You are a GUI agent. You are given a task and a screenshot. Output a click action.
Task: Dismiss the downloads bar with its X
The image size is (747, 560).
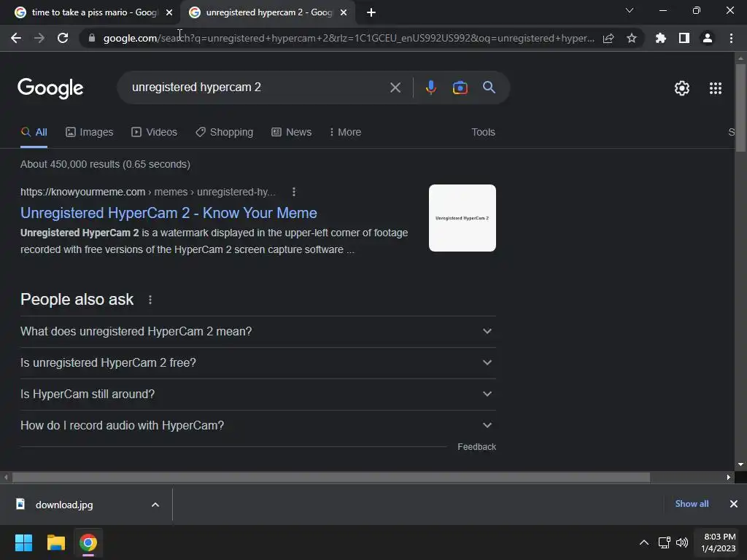point(734,504)
